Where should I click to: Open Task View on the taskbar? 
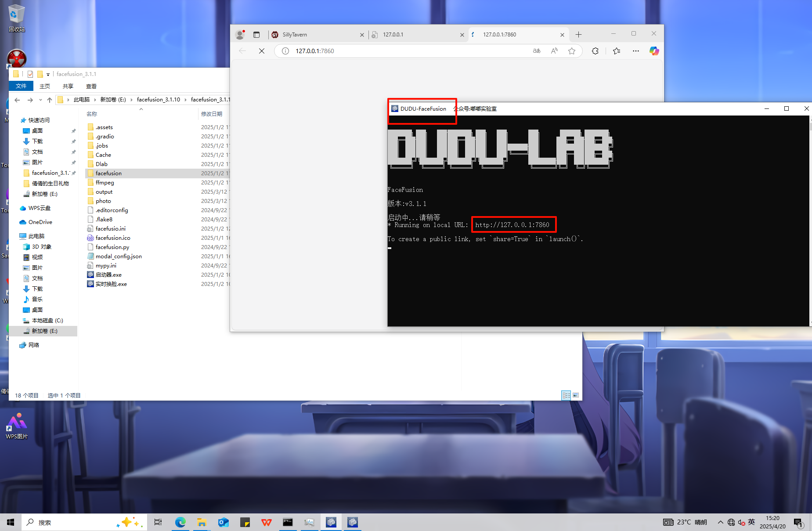[158, 522]
